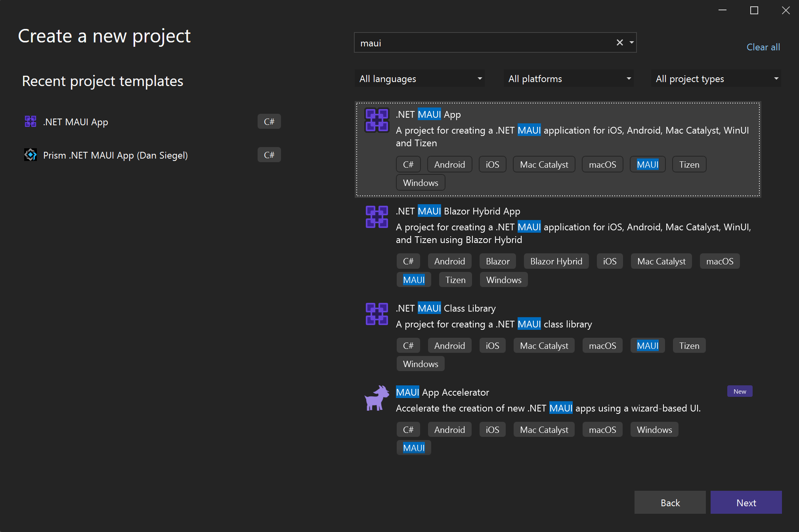Click the .NET MAUI Blazor Hybrid App icon
The width and height of the screenshot is (799, 532).
point(377,217)
